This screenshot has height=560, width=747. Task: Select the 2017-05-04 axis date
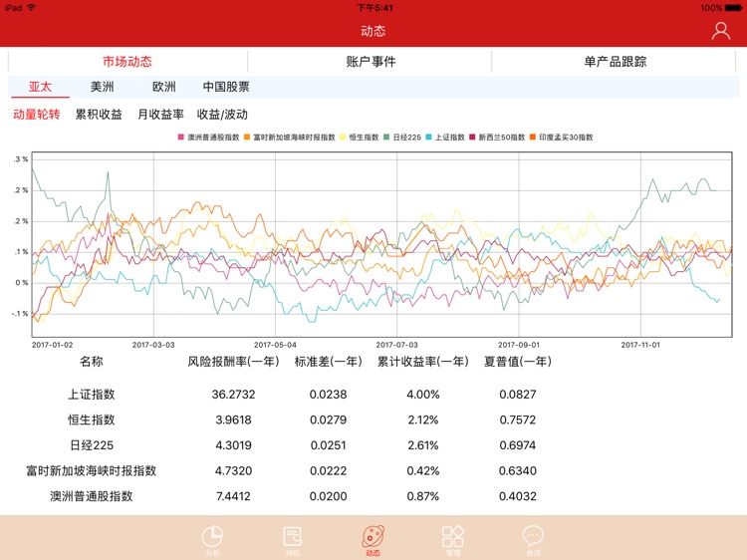(275, 345)
